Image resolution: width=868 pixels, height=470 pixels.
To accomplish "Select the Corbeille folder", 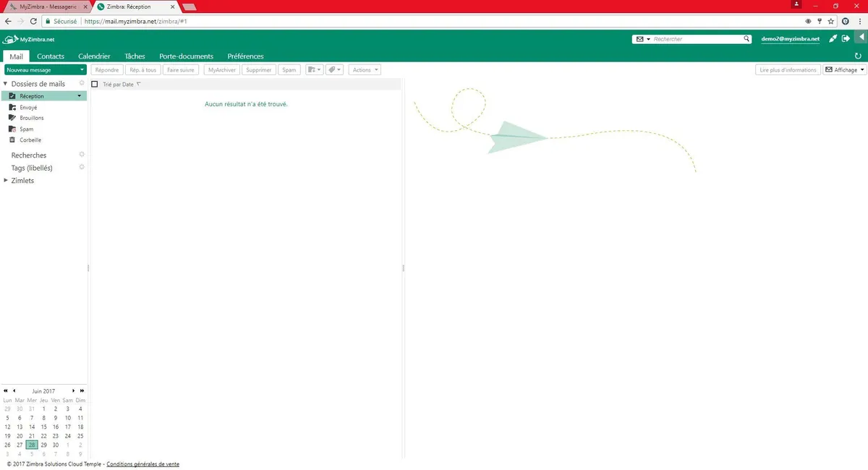I will pos(30,140).
